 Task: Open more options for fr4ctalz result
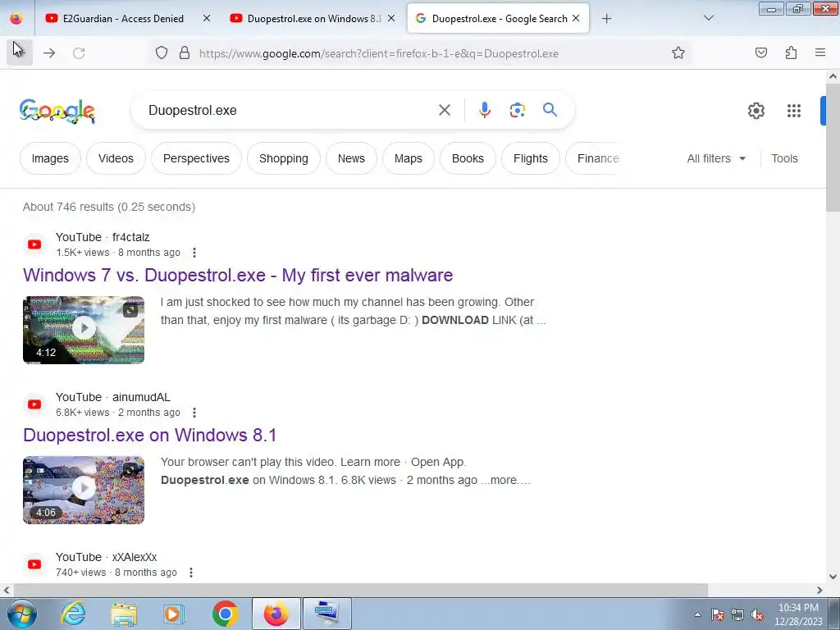(x=194, y=253)
